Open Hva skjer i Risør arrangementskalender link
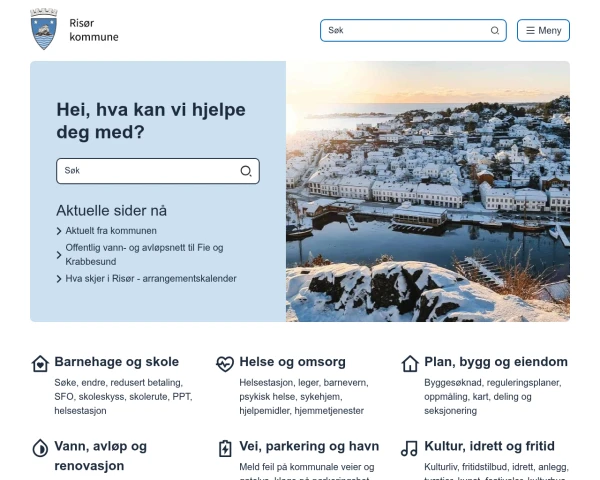Viewport: 600px width, 480px height. coord(151,279)
